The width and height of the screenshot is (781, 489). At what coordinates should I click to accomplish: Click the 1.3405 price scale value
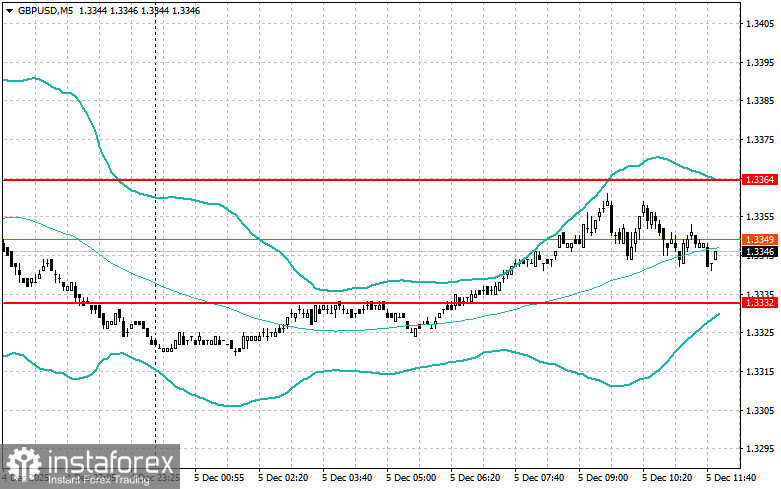760,23
